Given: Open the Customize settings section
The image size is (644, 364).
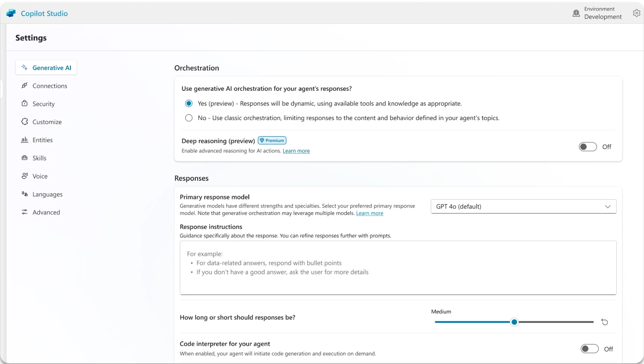Looking at the screenshot, I should coord(47,122).
